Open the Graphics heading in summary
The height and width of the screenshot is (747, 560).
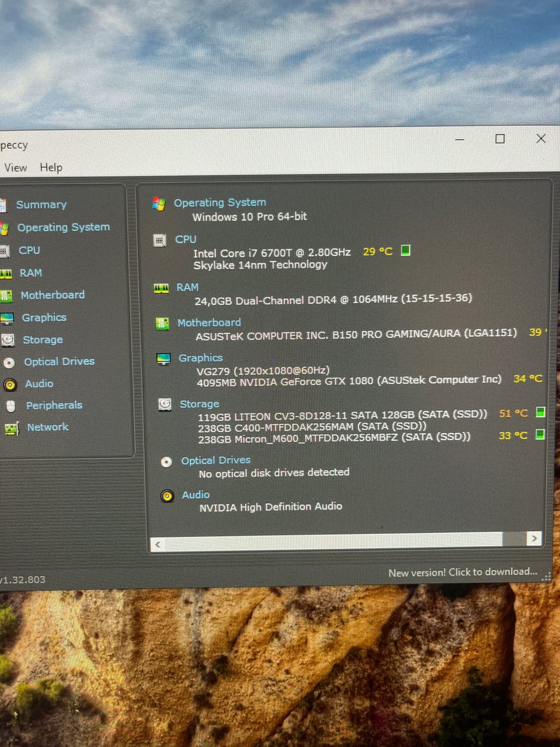[x=200, y=358]
